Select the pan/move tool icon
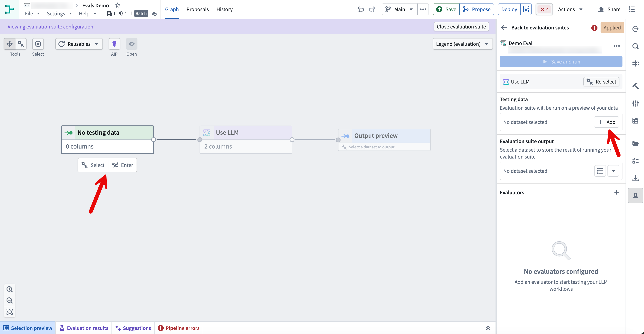Viewport: 644px width, 334px height. [9, 44]
